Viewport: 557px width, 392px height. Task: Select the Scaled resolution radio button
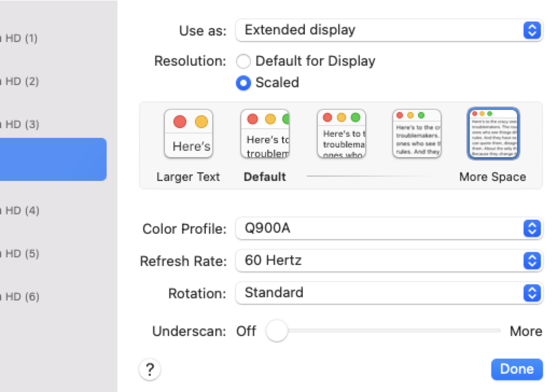click(x=243, y=83)
